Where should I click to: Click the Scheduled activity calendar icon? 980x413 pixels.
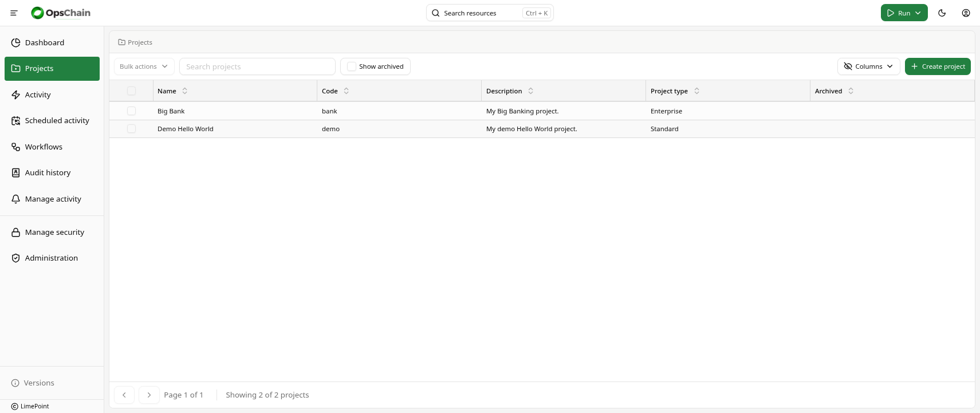(16, 120)
